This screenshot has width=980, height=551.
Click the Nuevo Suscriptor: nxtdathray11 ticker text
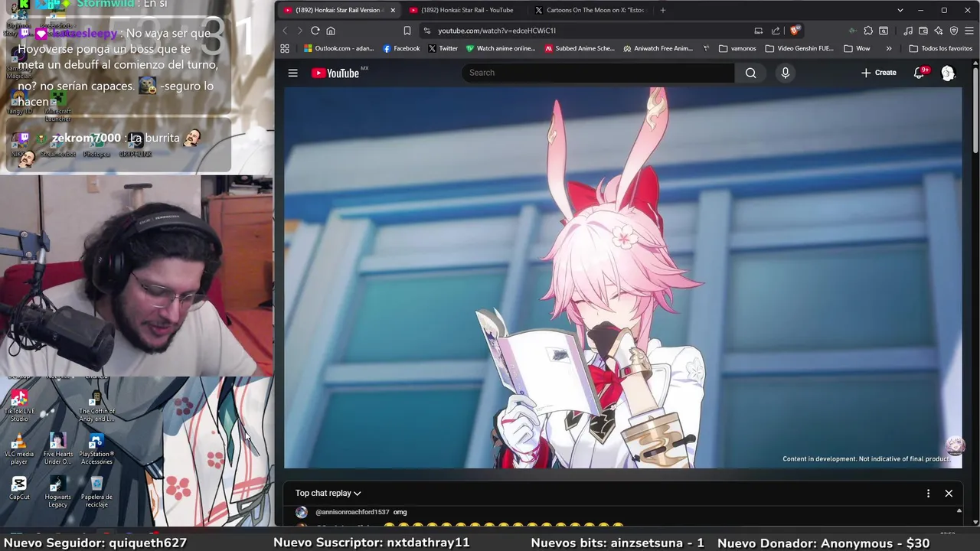pyautogui.click(x=371, y=543)
